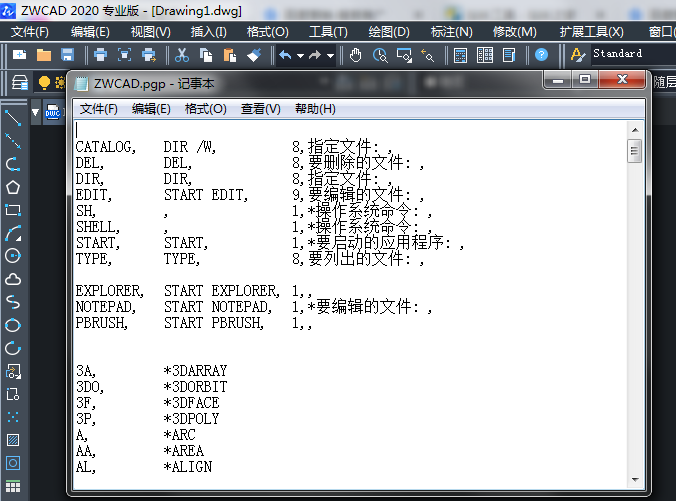Viewport: 676px width, 501px height.
Task: Activate the Pan hand tool
Action: coord(356,54)
